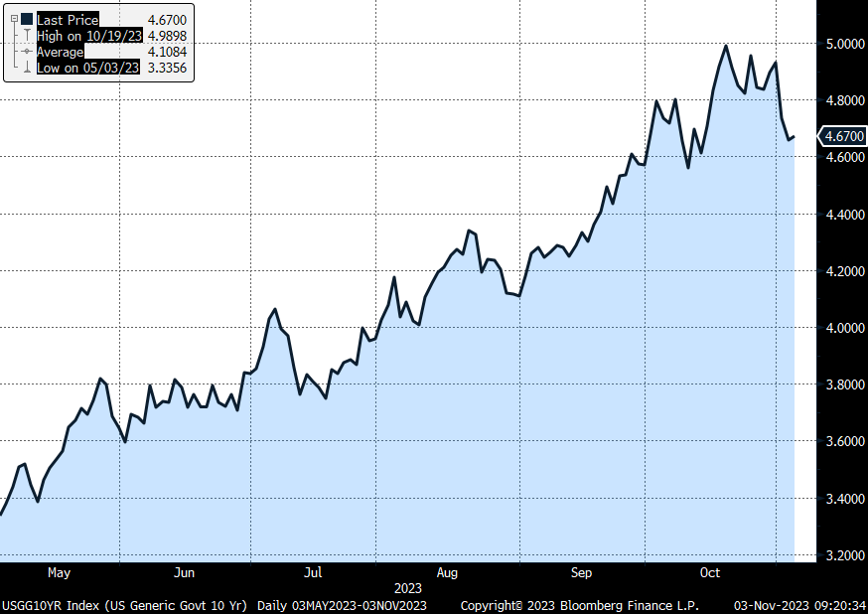Collapse the legend tree with minus box
The width and height of the screenshot is (868, 614).
[x=12, y=20]
